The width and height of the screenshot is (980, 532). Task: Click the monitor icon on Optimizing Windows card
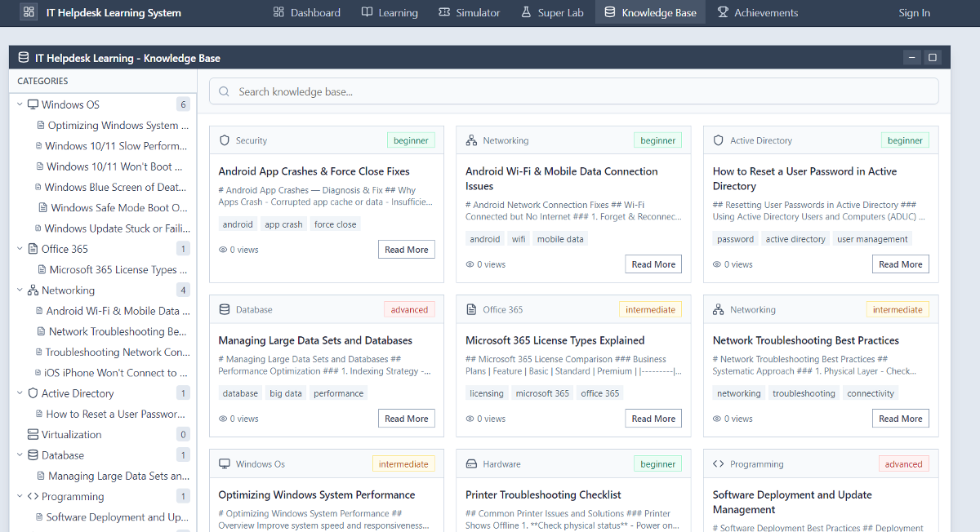tap(225, 463)
